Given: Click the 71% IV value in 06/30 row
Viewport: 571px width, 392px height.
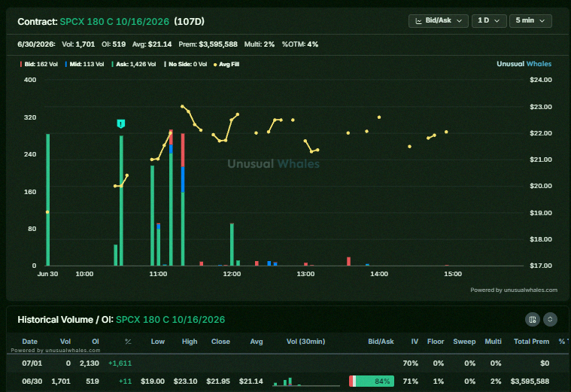Looking at the screenshot, I should 411,381.
